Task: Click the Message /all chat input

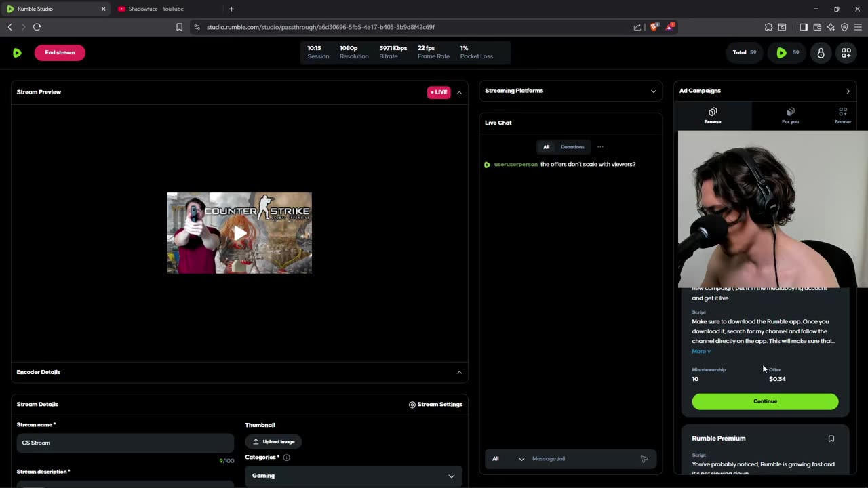Action: tap(583, 459)
